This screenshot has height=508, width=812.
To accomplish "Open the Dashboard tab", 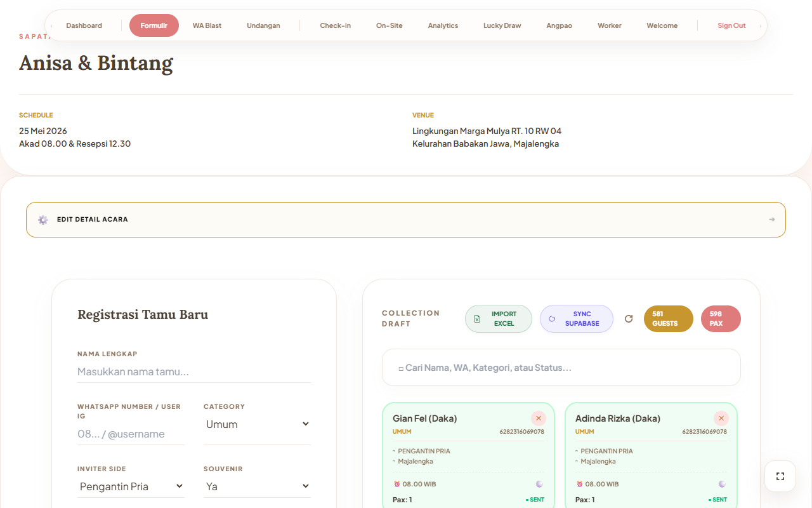I will 84,25.
